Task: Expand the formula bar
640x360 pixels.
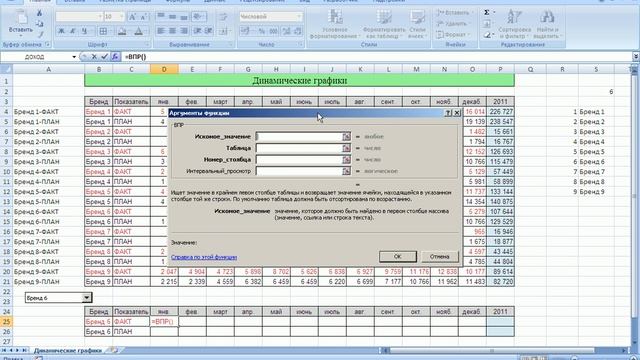Action: coord(636,57)
